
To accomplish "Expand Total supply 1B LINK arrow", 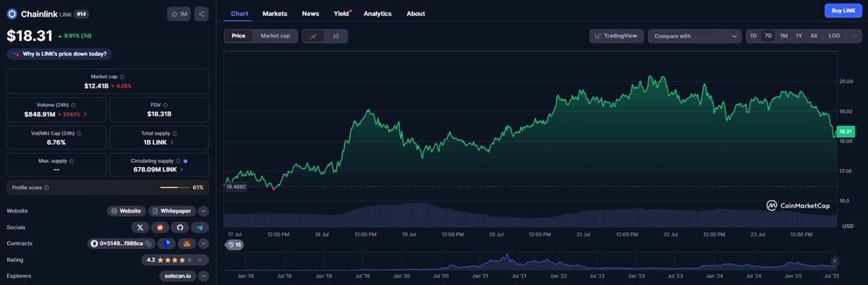I will (171, 142).
